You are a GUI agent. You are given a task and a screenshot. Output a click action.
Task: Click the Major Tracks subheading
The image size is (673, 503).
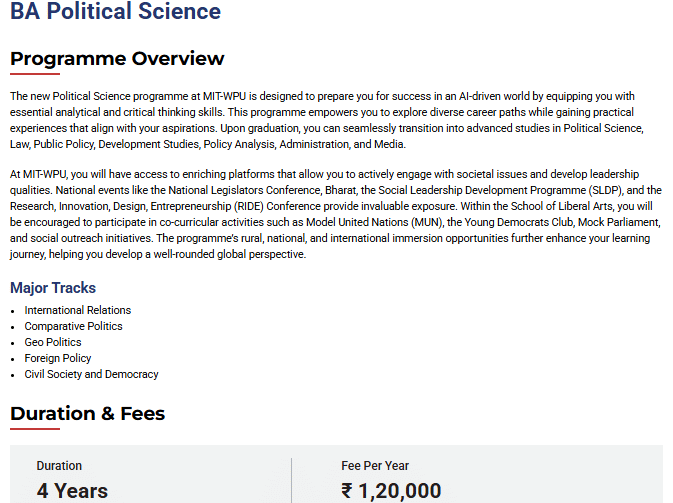point(53,288)
